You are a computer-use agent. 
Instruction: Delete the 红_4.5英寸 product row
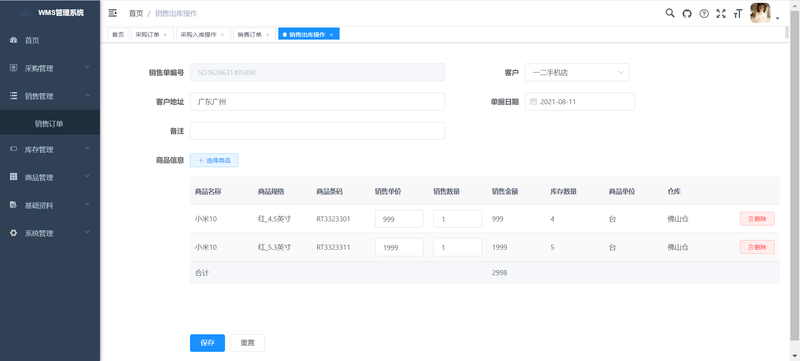click(x=757, y=219)
